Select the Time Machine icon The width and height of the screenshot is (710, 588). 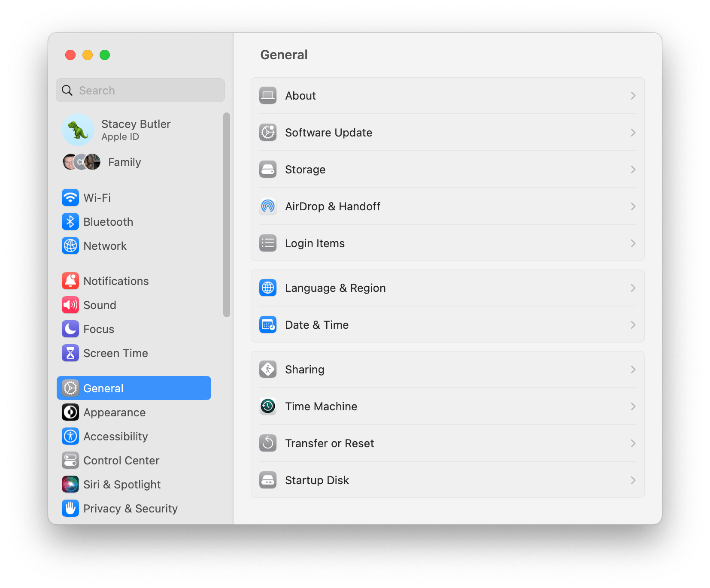click(267, 406)
